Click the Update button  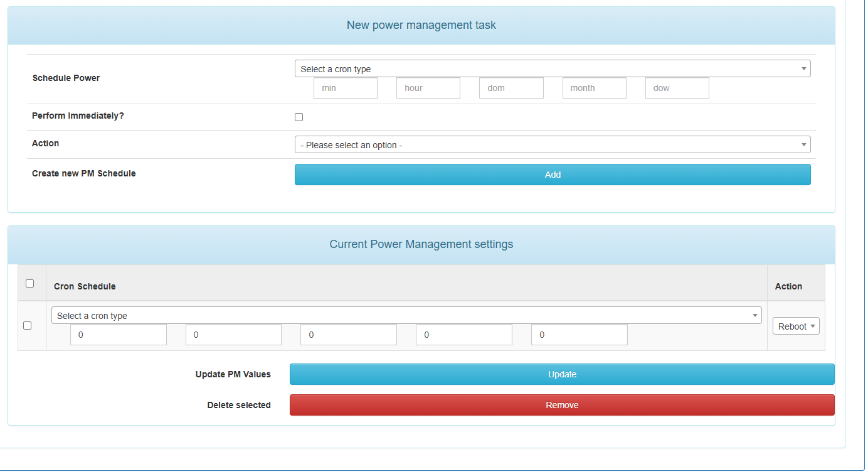(562, 374)
